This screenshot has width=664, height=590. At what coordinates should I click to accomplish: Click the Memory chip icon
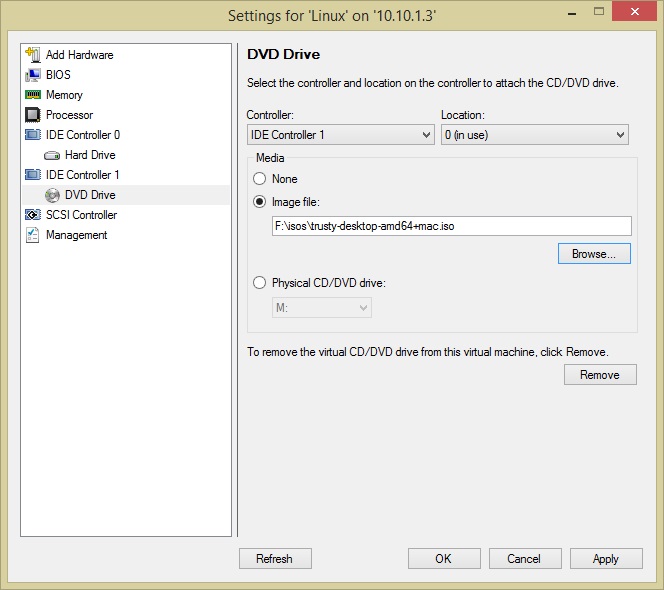click(33, 94)
